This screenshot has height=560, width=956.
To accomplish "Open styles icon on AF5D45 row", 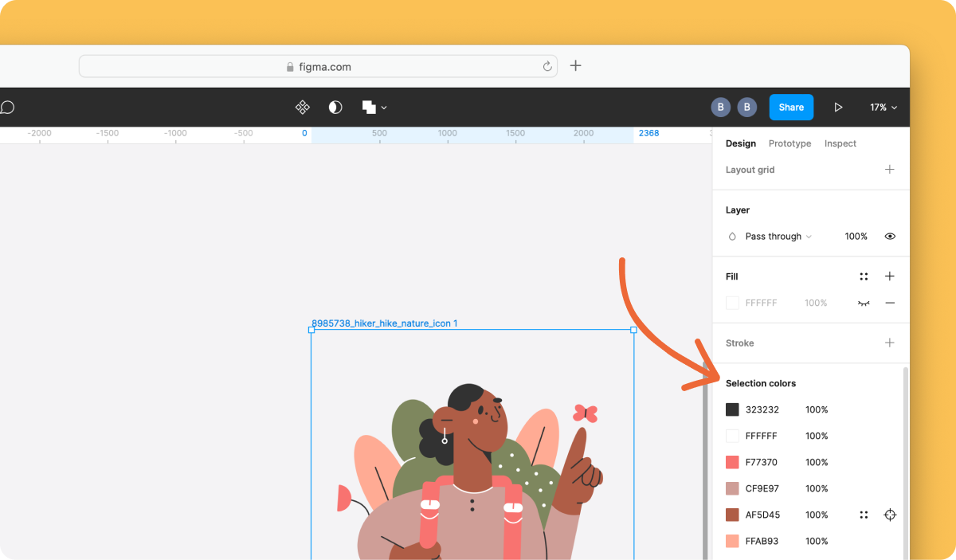I will point(864,515).
